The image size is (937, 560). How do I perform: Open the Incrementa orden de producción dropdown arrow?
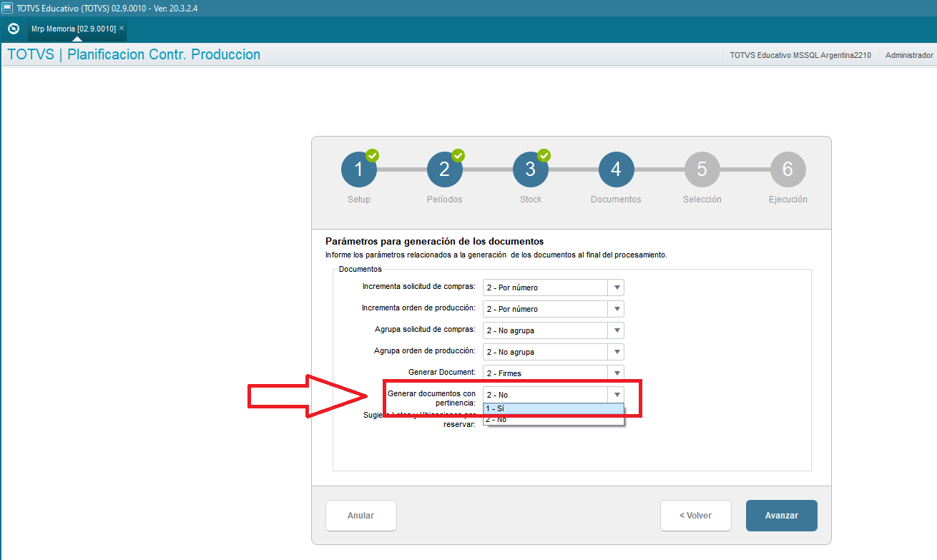click(616, 309)
